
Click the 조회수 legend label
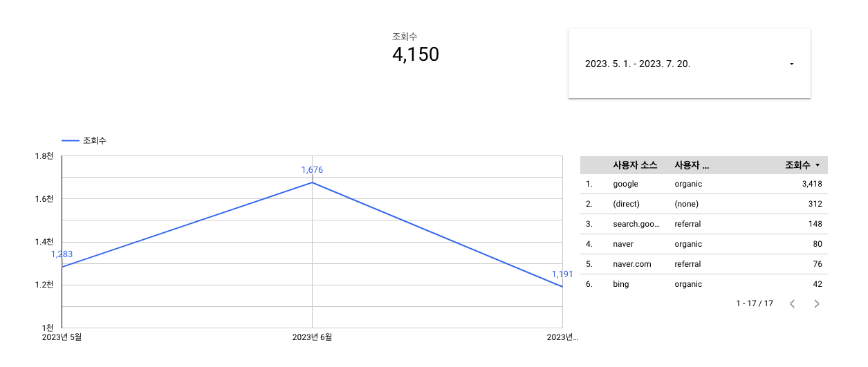(x=95, y=140)
